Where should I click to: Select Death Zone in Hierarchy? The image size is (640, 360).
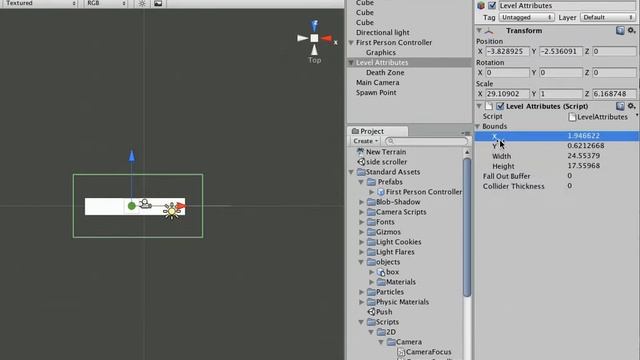tap(385, 73)
